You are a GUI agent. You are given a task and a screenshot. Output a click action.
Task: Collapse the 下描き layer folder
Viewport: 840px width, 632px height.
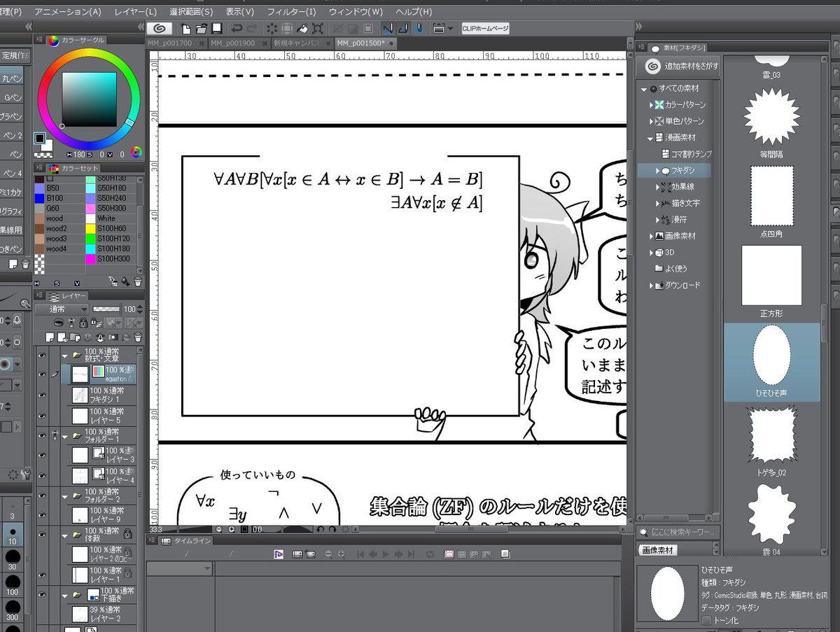click(66, 595)
